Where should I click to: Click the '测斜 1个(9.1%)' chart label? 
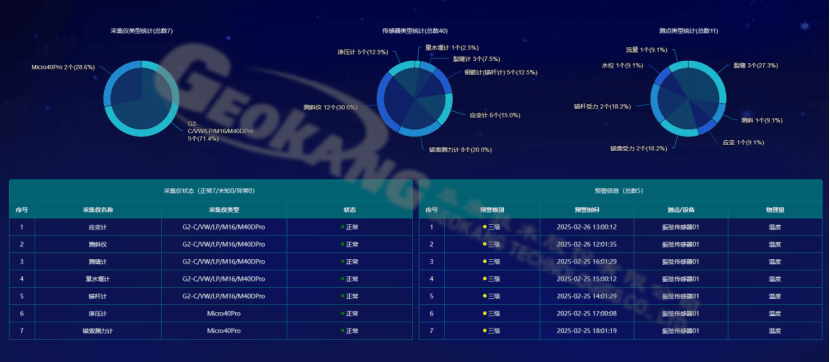761,120
